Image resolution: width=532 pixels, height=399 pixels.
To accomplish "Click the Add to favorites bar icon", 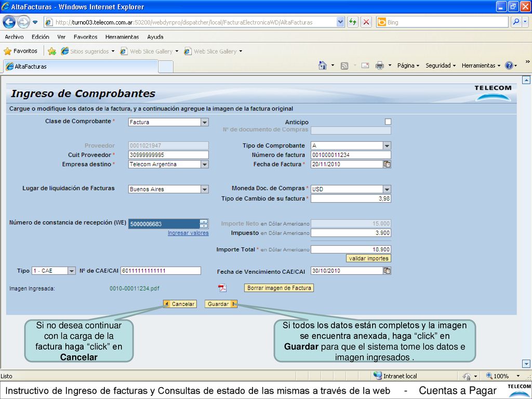I will point(52,51).
